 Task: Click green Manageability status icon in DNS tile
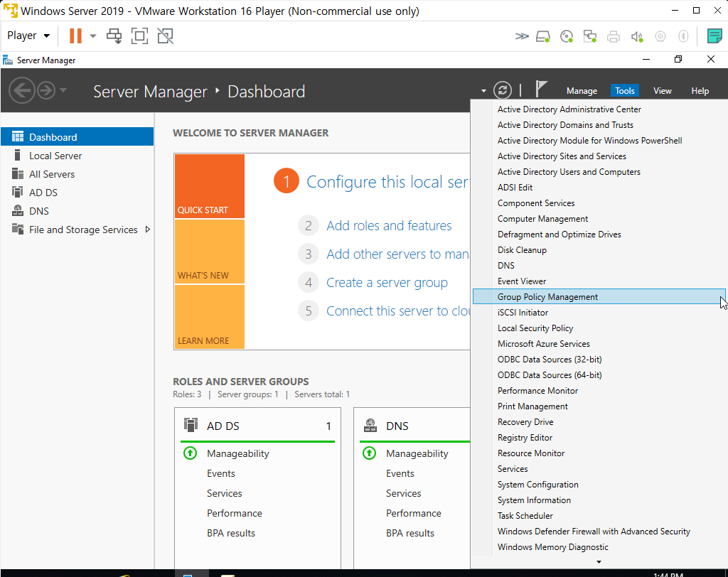370,453
